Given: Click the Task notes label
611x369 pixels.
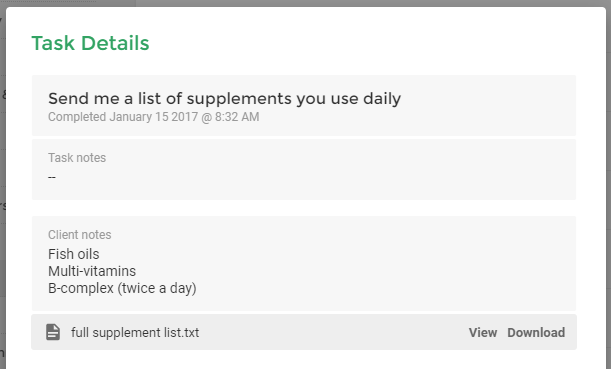Looking at the screenshot, I should (x=77, y=157).
